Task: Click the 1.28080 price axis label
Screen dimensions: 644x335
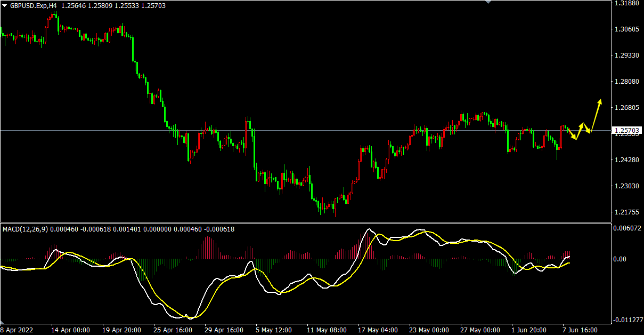Action: (627, 82)
